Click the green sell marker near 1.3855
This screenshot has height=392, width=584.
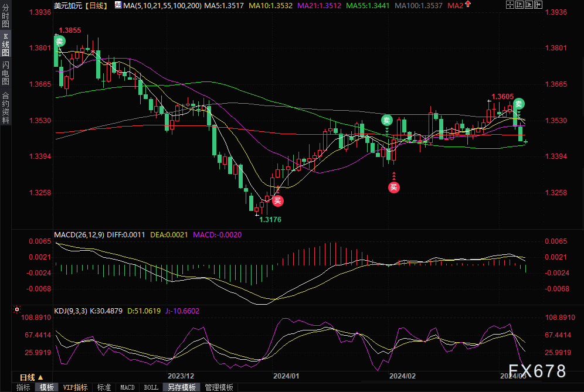click(60, 41)
